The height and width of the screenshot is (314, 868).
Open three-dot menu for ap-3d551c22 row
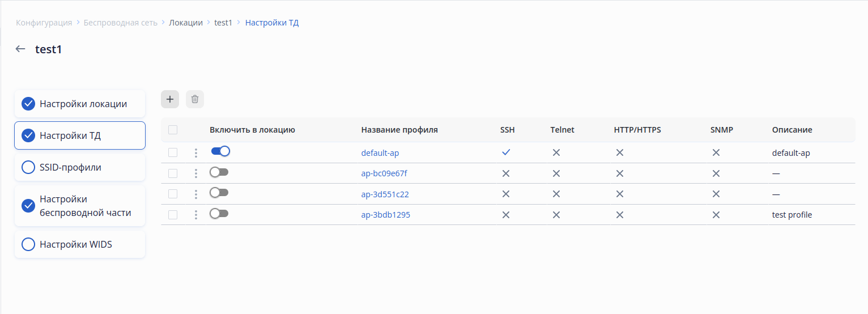pyautogui.click(x=196, y=194)
